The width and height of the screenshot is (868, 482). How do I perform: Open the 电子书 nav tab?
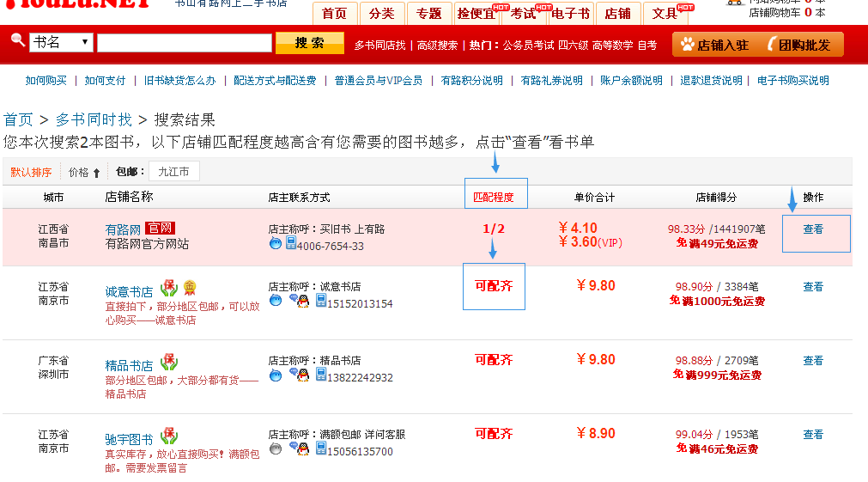pyautogui.click(x=571, y=13)
